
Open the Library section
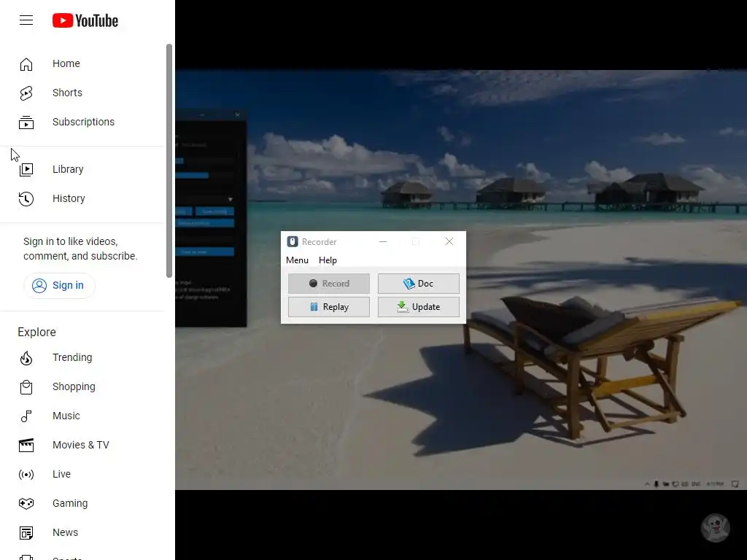click(x=68, y=169)
